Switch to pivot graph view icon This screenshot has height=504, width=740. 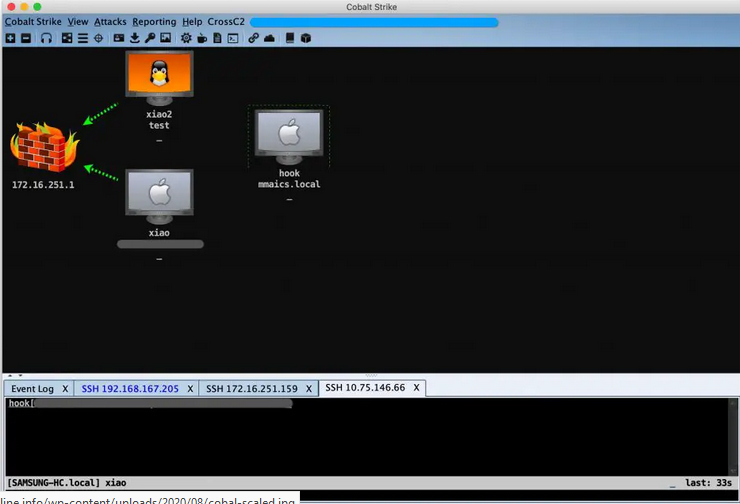click(x=67, y=38)
